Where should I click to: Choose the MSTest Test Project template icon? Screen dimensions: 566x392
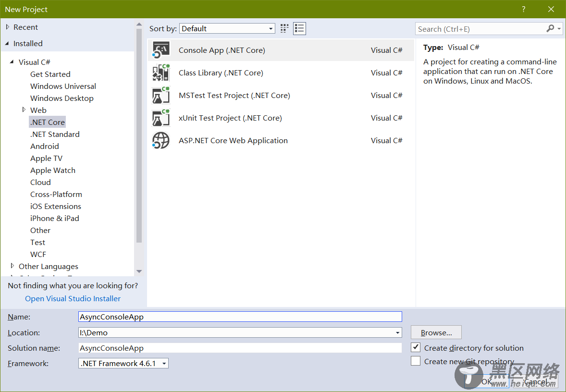point(161,95)
